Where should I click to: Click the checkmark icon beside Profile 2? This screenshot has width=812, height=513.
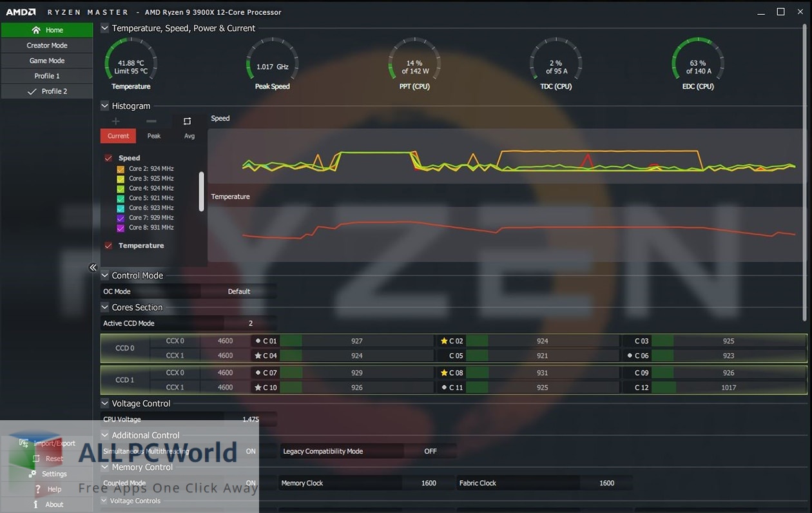[x=32, y=92]
